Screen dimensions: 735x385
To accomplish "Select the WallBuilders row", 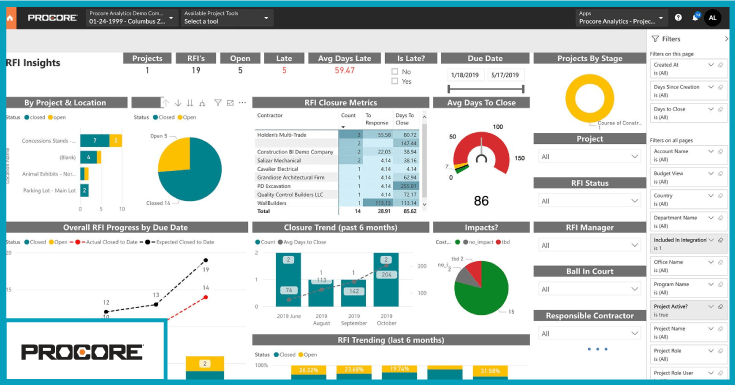I will [x=337, y=203].
